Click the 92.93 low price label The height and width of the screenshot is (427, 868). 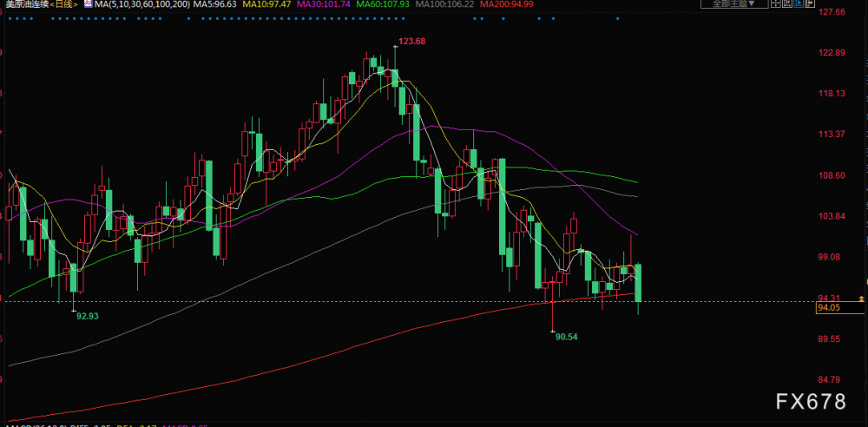pyautogui.click(x=89, y=316)
